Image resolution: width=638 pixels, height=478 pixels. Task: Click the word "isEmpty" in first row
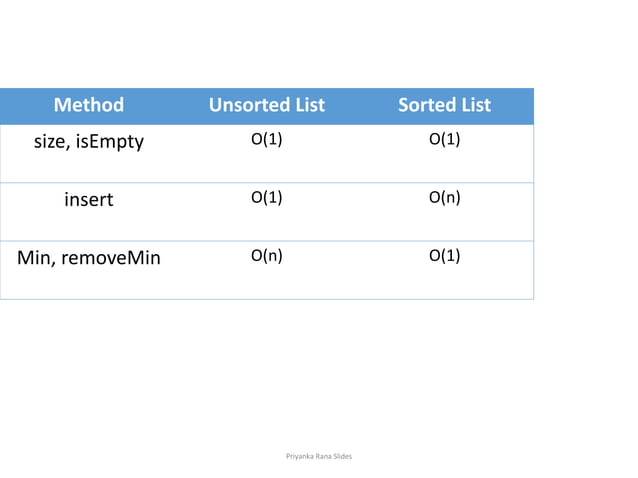(110, 141)
